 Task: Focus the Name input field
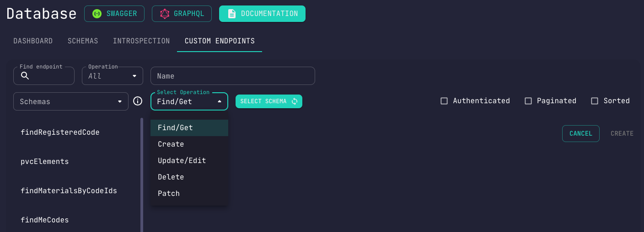pyautogui.click(x=233, y=76)
